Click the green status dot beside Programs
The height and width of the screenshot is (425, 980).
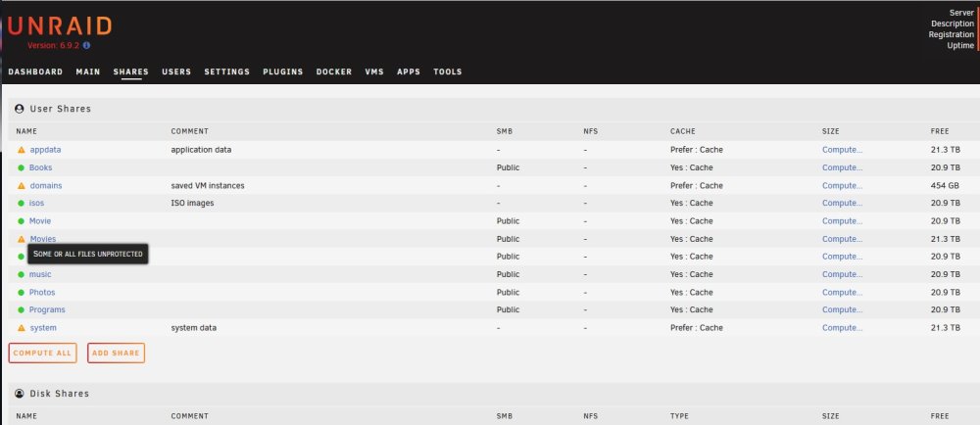pyautogui.click(x=22, y=310)
